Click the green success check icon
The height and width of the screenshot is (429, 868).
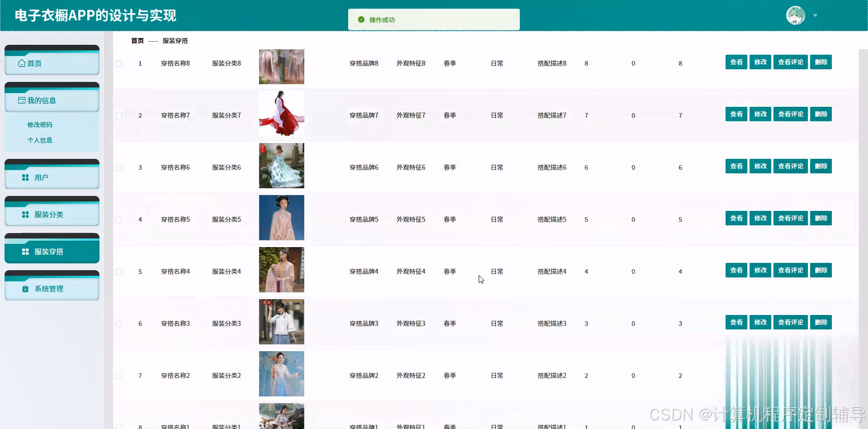point(361,19)
